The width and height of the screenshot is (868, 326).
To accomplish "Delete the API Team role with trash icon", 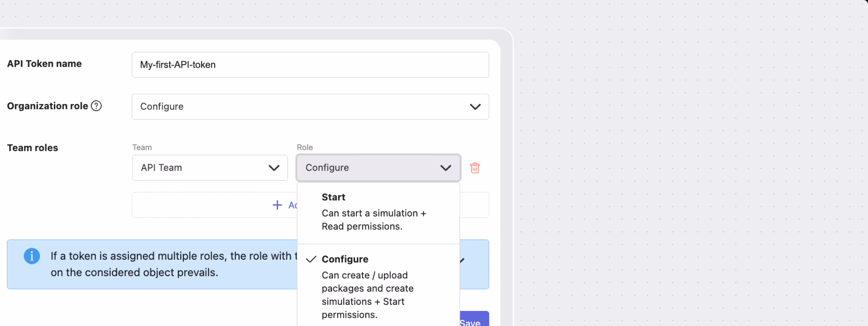I will pos(475,168).
